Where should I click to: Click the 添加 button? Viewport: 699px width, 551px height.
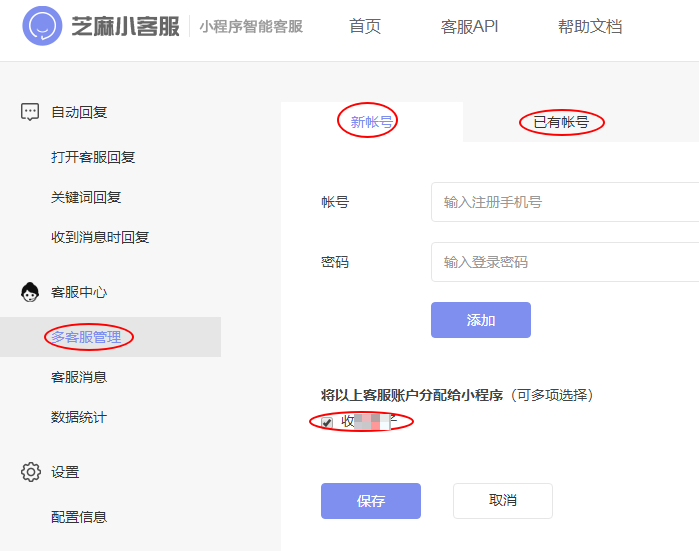coord(481,320)
